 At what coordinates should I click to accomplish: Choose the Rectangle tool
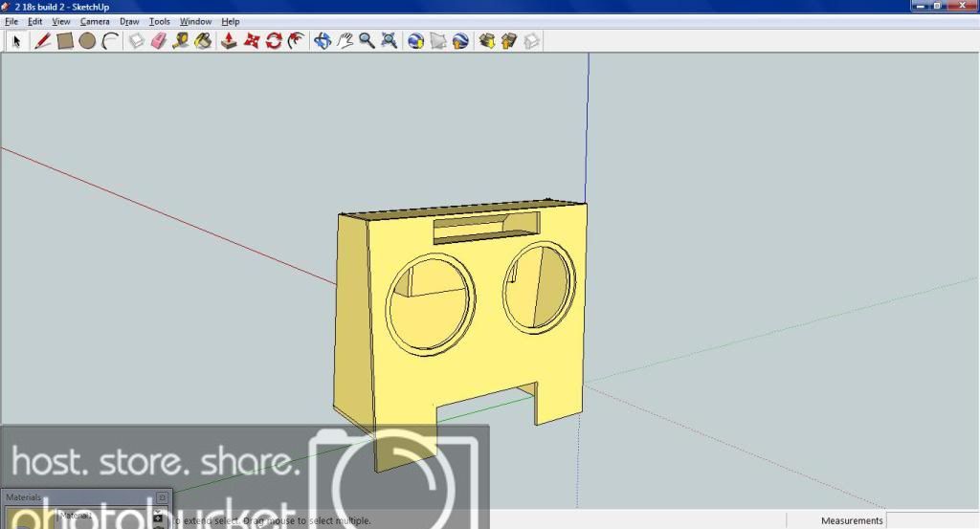[x=65, y=41]
